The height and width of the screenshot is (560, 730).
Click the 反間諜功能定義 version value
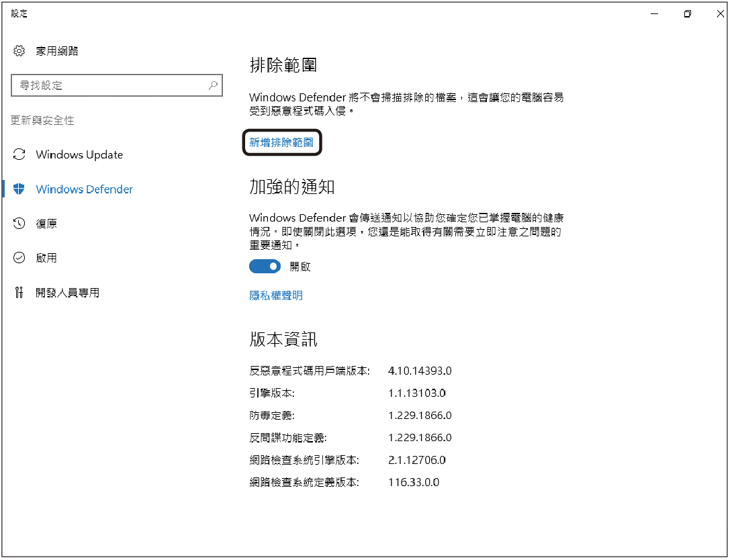(420, 438)
